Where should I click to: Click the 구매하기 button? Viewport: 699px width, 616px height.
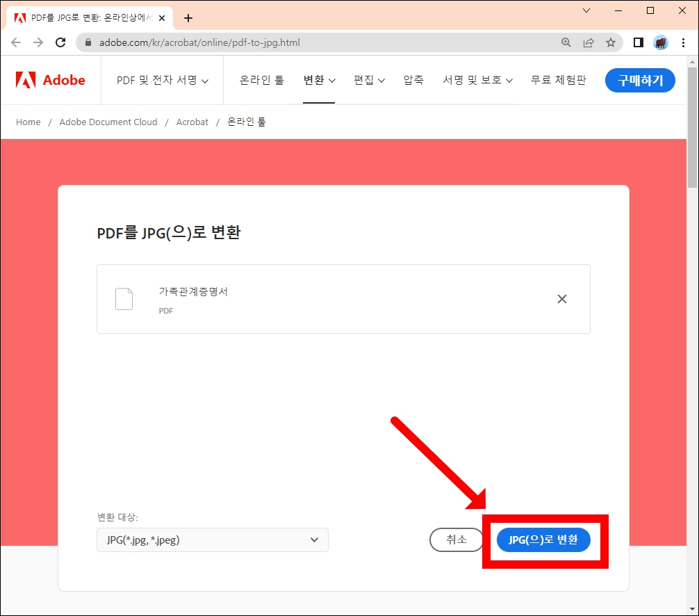pos(640,80)
